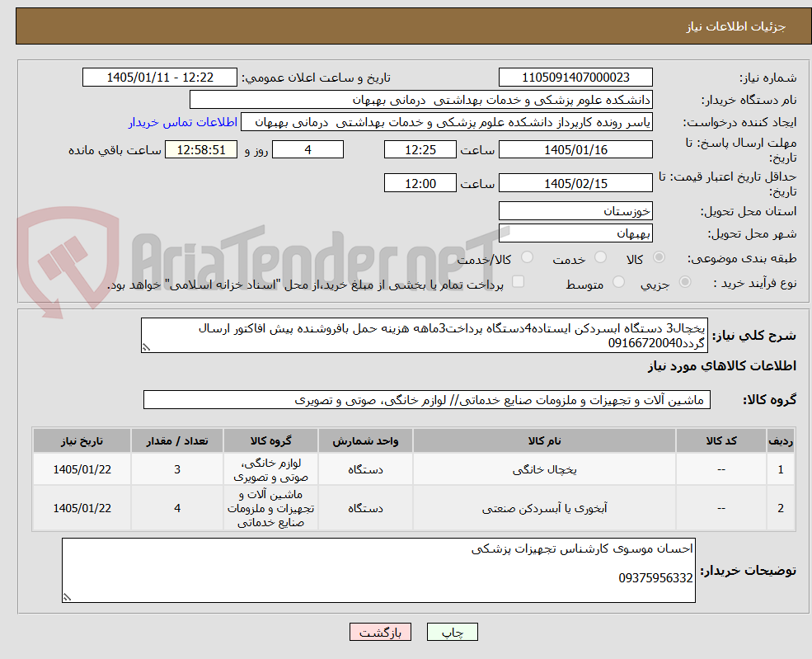Viewport: 812px width, 659px height.
Task: Open the اطلاعات تماس خریدار link
Action: [x=183, y=122]
